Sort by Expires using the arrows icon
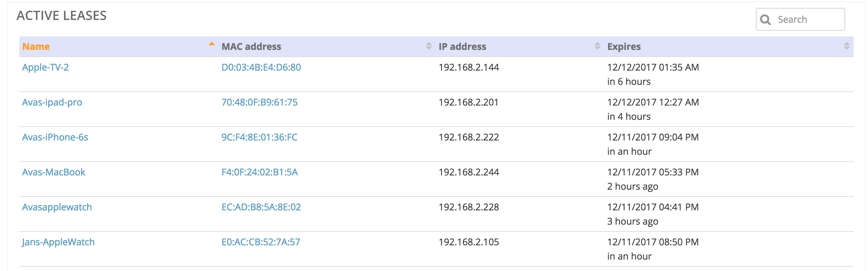868x271 pixels. 847,46
